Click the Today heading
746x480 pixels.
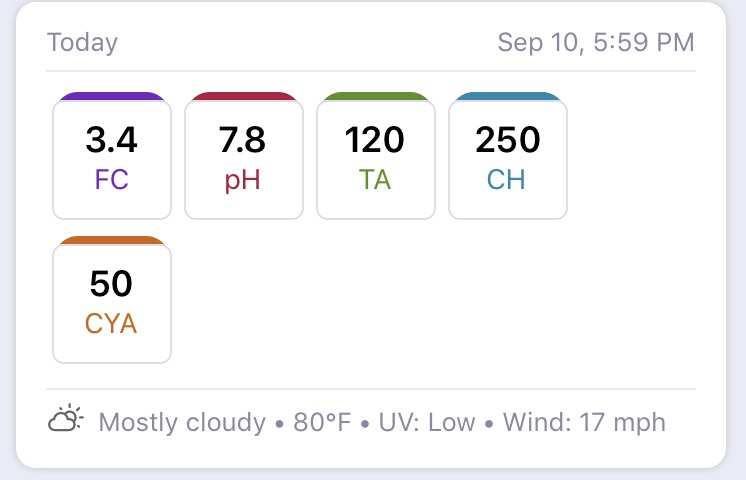coord(82,43)
